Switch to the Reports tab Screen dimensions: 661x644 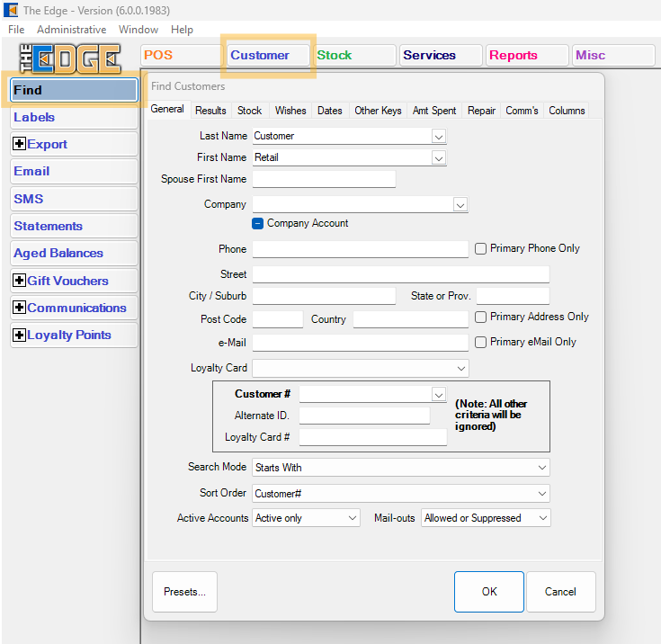[527, 55]
